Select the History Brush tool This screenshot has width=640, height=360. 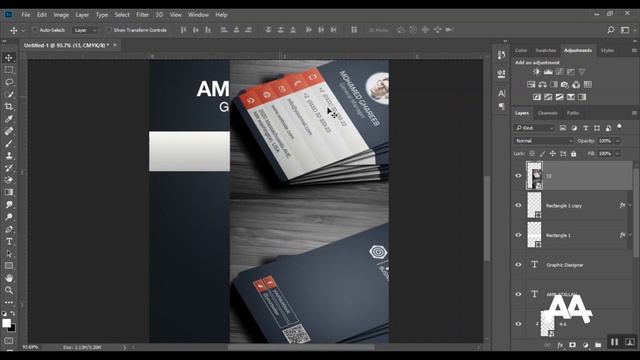pyautogui.click(x=9, y=168)
